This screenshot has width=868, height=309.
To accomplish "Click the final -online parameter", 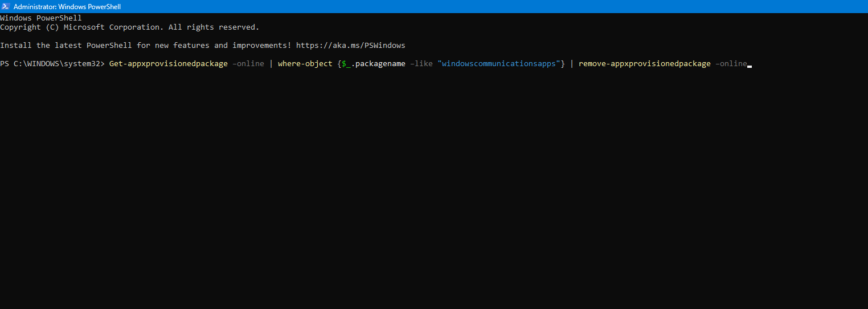I will tap(731, 63).
